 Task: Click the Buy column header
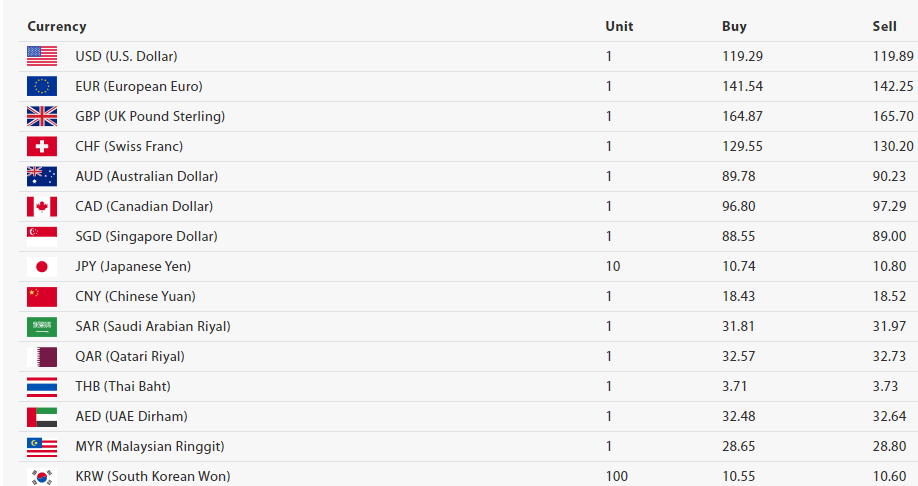tap(734, 26)
